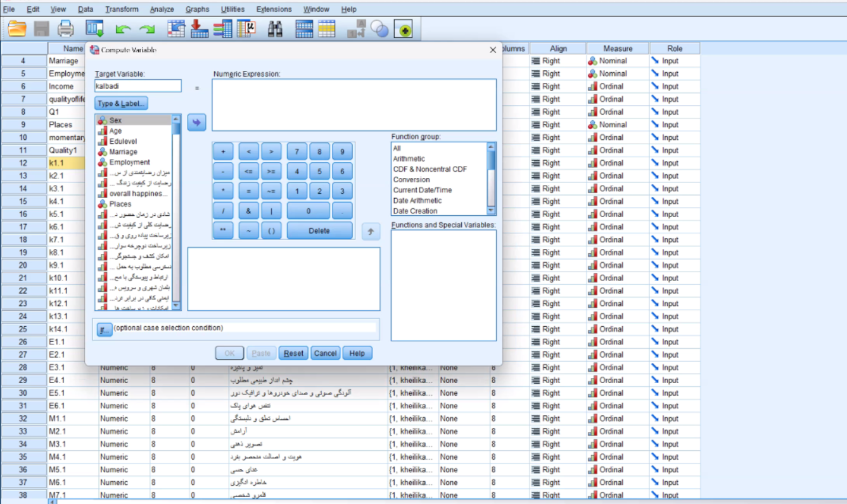Select the M1.1 variable name cell

pyautogui.click(x=73, y=419)
